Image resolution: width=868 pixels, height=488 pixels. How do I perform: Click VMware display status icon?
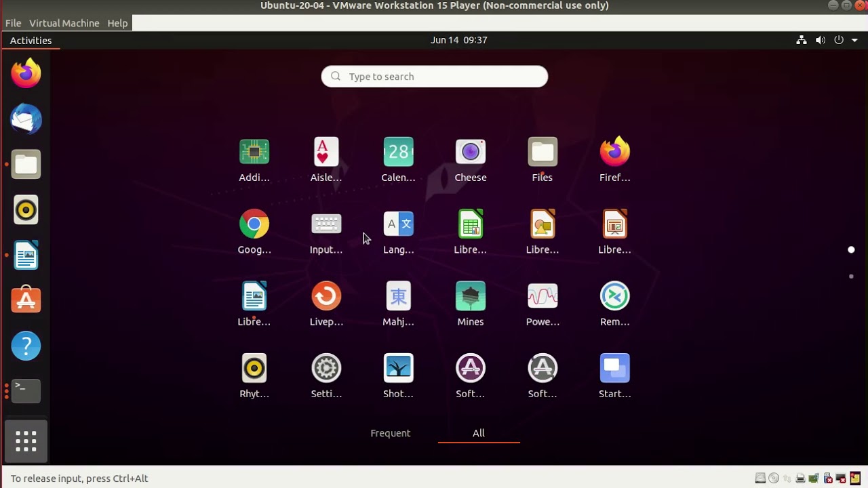840,478
